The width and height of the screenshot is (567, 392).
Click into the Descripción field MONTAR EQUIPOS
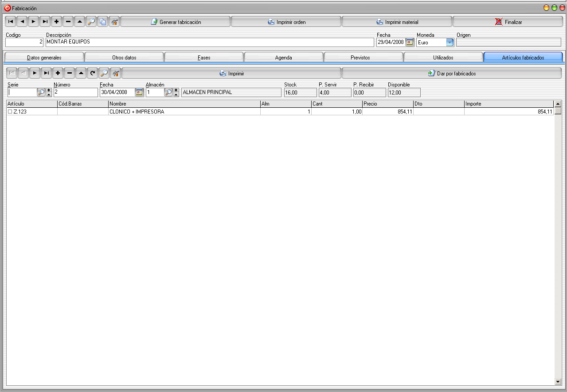[x=210, y=42]
